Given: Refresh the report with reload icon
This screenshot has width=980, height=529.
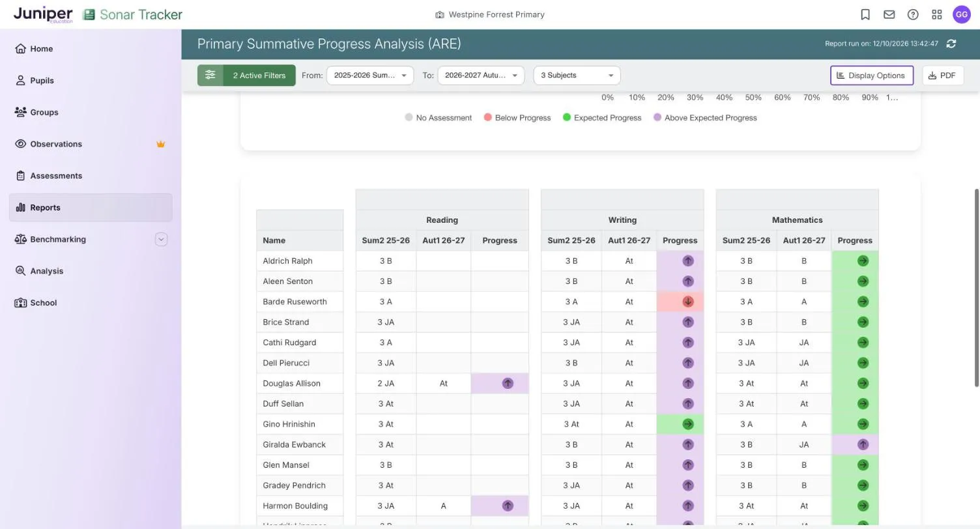Looking at the screenshot, I should pyautogui.click(x=951, y=44).
